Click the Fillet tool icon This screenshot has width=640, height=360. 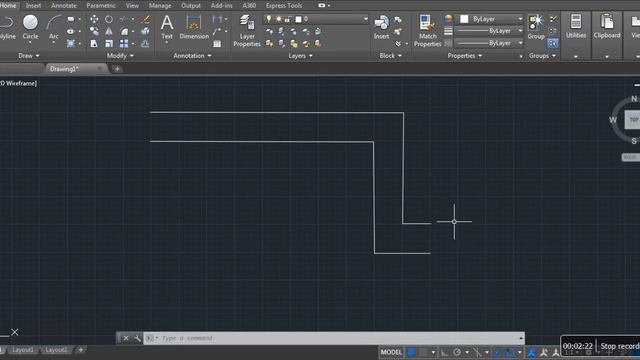click(124, 31)
